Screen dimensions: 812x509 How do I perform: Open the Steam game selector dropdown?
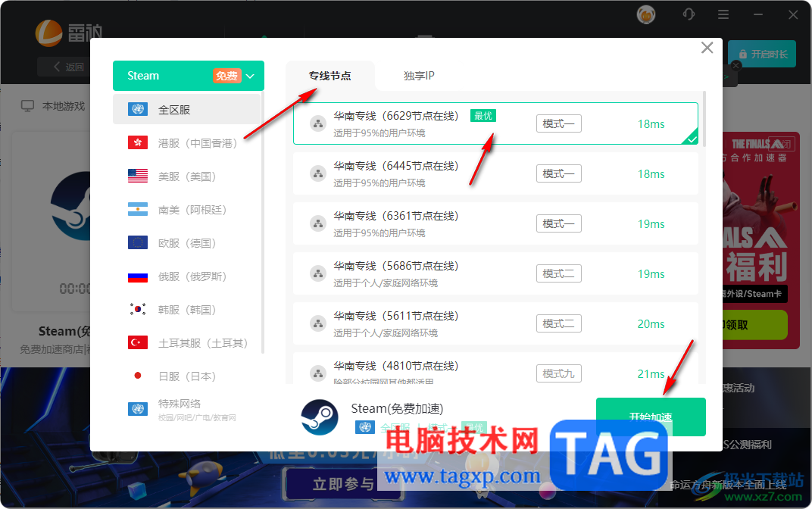(x=189, y=76)
